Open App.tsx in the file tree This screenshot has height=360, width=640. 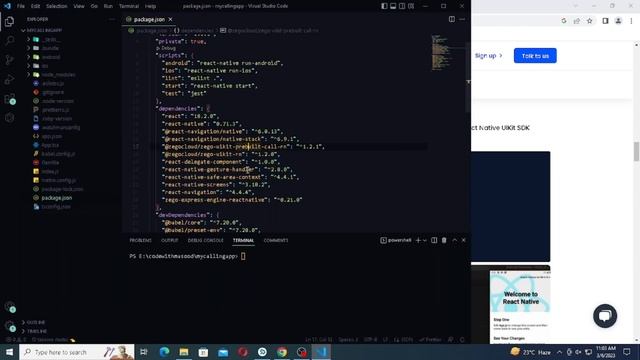click(50, 145)
